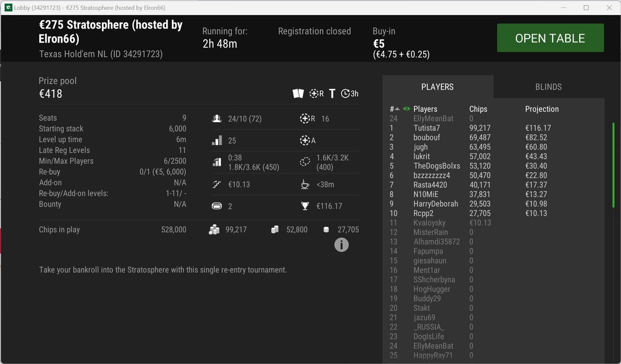
Task: Sort players by the # rank column
Action: pos(394,109)
